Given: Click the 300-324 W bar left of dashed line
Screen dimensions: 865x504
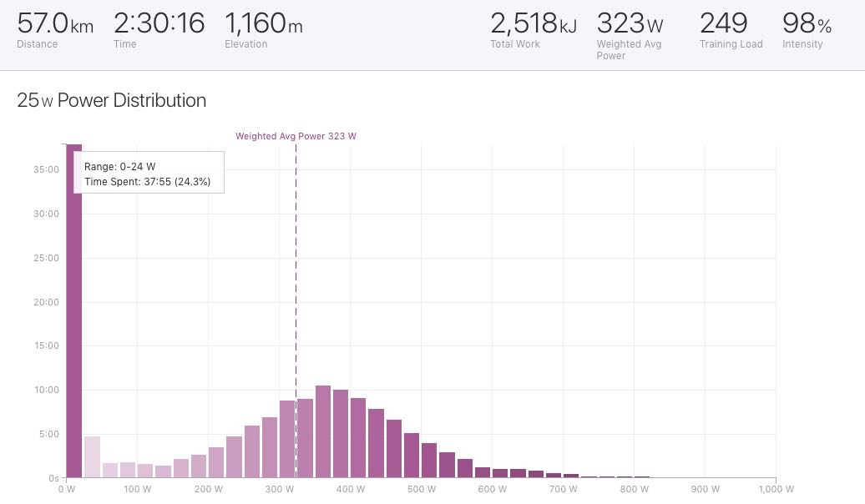Looking at the screenshot, I should (287, 440).
